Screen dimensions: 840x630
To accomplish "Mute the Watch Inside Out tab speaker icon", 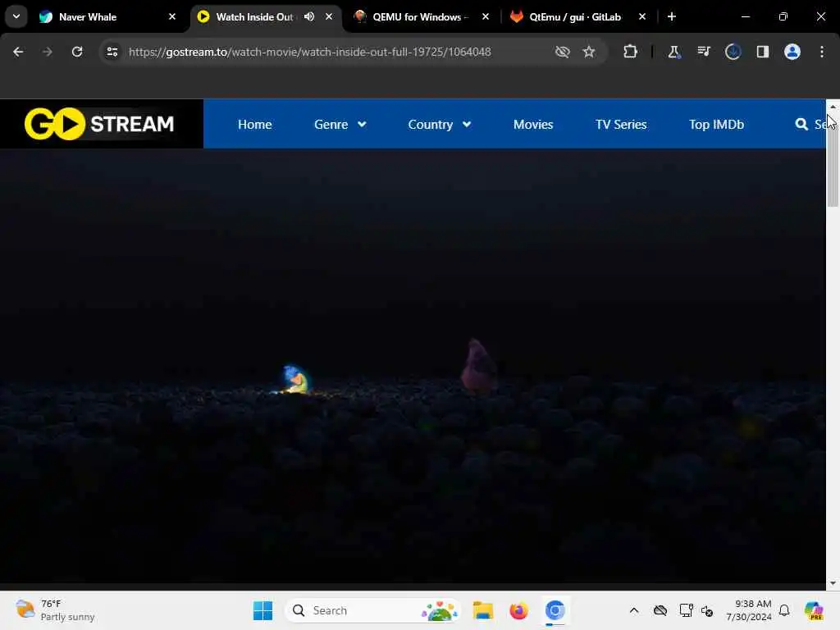I will coord(309,16).
